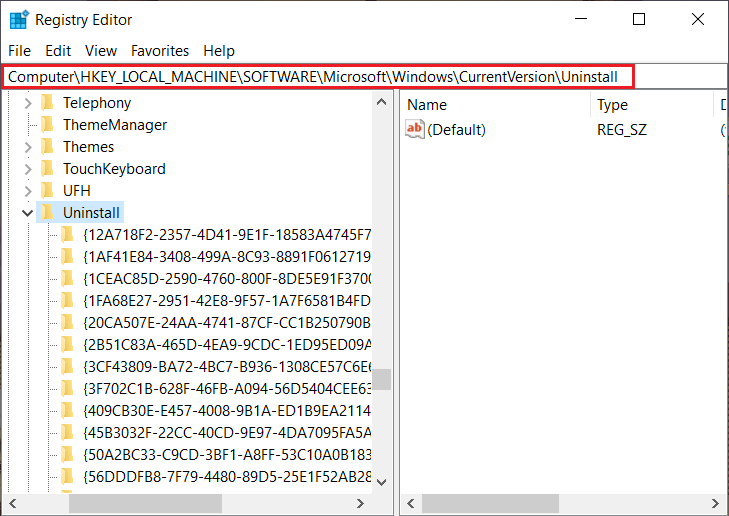This screenshot has width=729, height=516.
Task: Select the {45B3032F-22CC-40CD subkey
Action: pyautogui.click(x=227, y=433)
